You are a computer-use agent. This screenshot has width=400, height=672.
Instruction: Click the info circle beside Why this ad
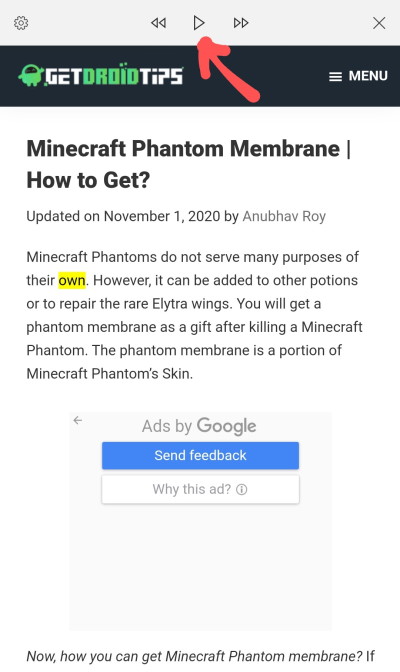(x=242, y=489)
